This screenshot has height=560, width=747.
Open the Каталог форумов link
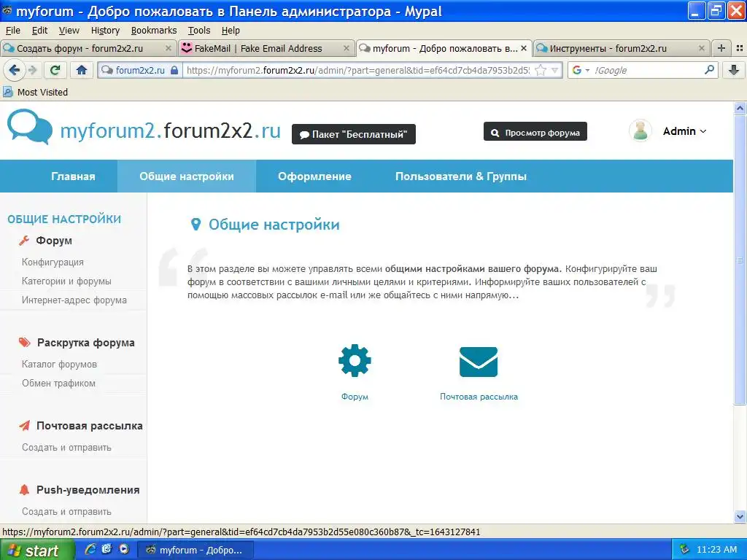coord(59,364)
